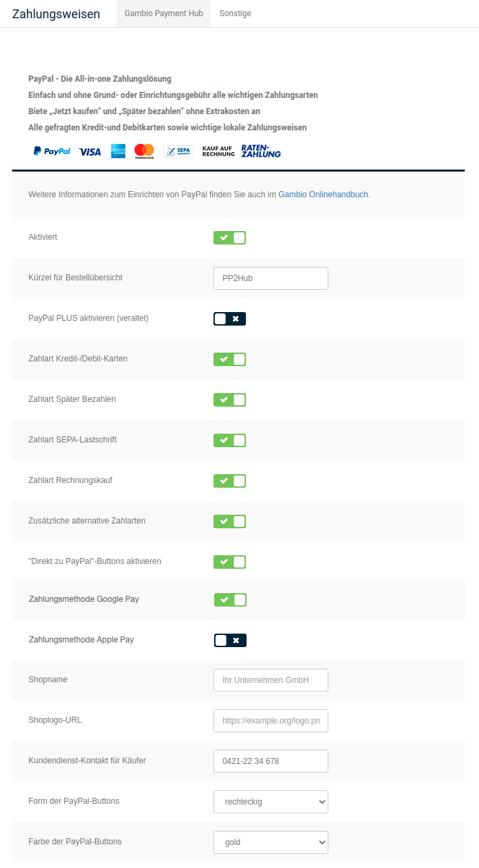Disable the Aktiviert toggle
The width and height of the screenshot is (479, 868).
[x=230, y=238]
